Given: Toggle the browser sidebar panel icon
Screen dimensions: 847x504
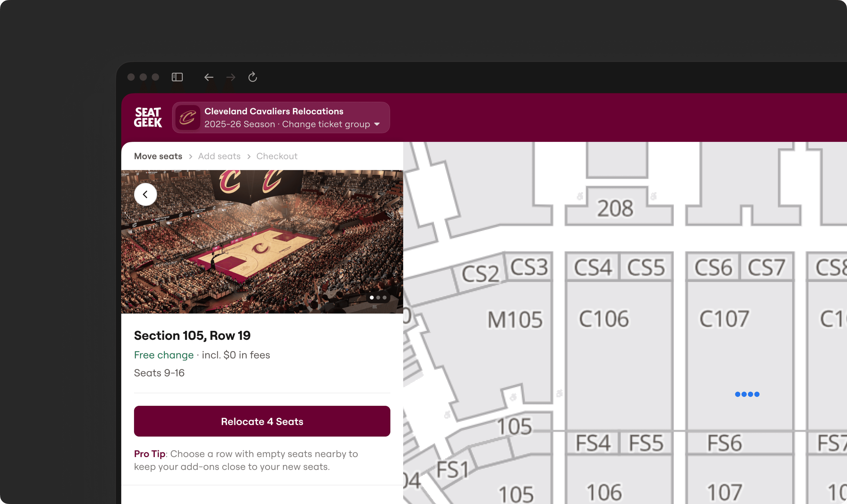Looking at the screenshot, I should [x=177, y=77].
